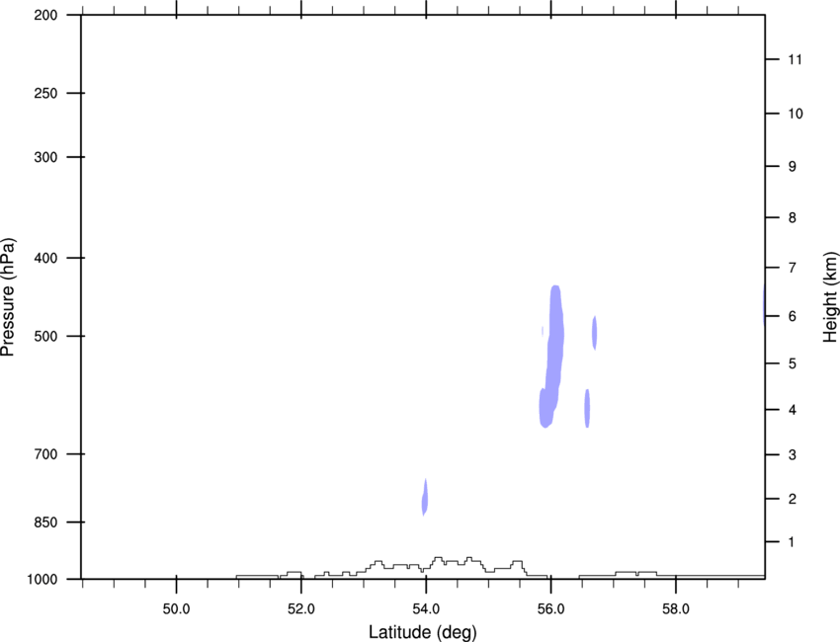Click the 'Latitude (deg)' axis title
This screenshot has width=840, height=642.
[x=423, y=632]
